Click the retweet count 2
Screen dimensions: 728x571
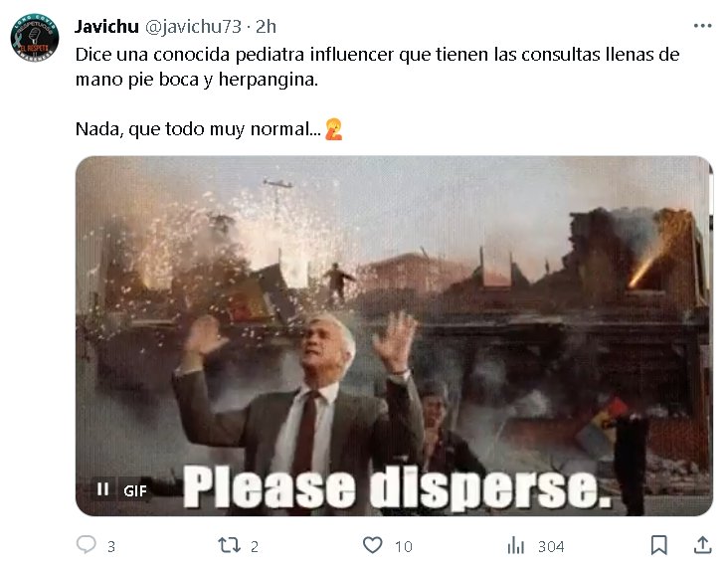tap(255, 547)
